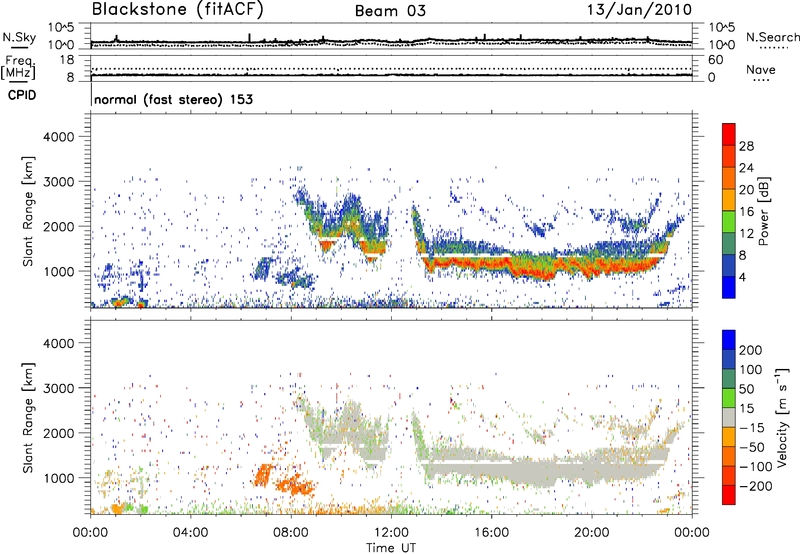Click the 18 tick on frequency axis
Screen dimensions: 800x554
click(x=67, y=60)
